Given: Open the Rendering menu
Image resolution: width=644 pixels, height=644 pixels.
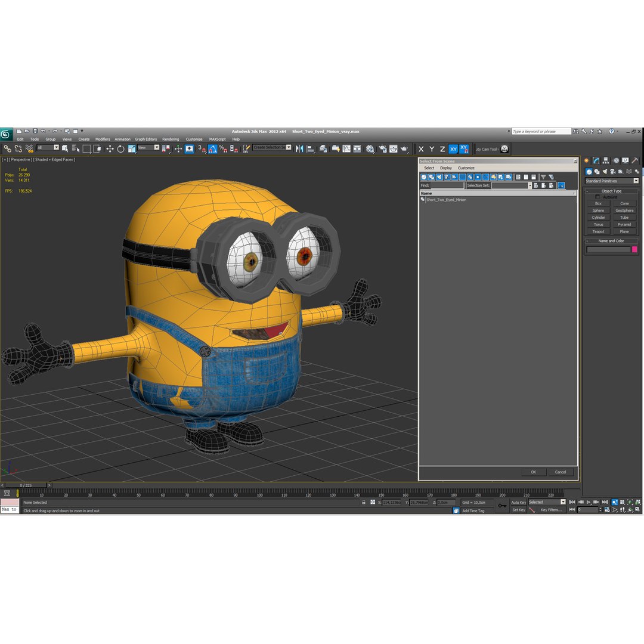Looking at the screenshot, I should click(171, 139).
